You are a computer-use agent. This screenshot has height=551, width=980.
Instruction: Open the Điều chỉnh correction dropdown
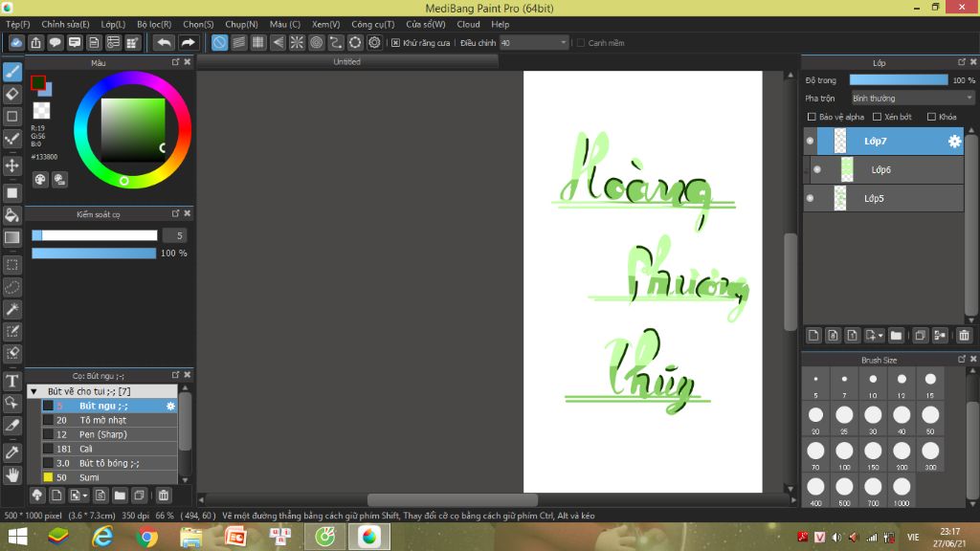(x=534, y=43)
